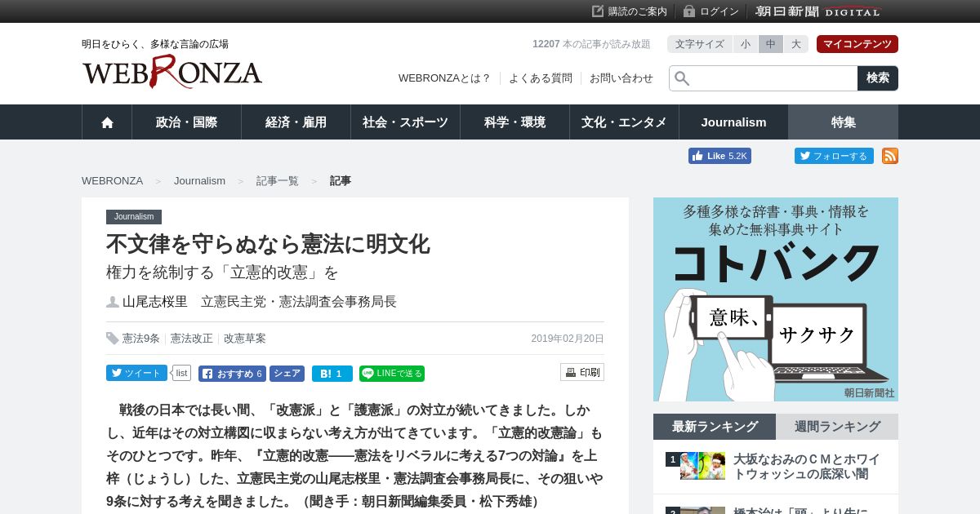Click the headline 不文律を守らぬなら憲法に明文化
The height and width of the screenshot is (514, 980).
tap(268, 244)
